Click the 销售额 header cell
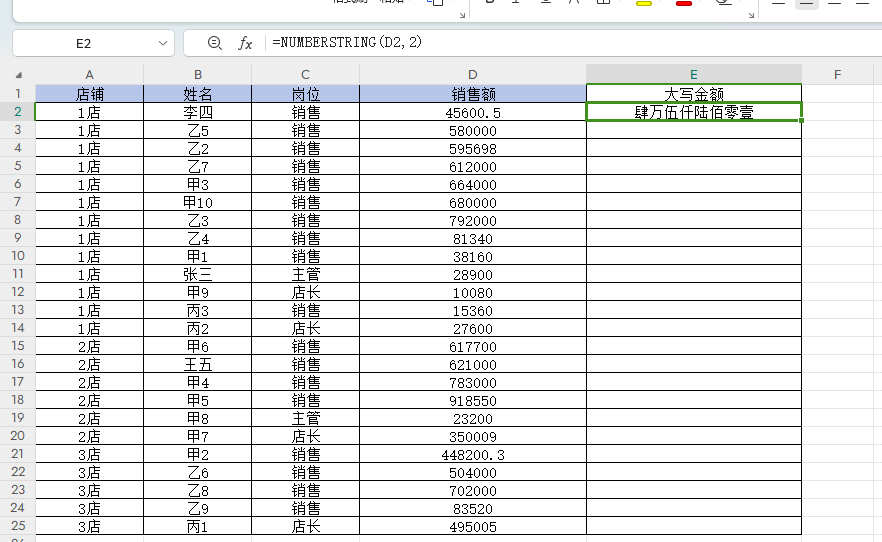 (472, 94)
